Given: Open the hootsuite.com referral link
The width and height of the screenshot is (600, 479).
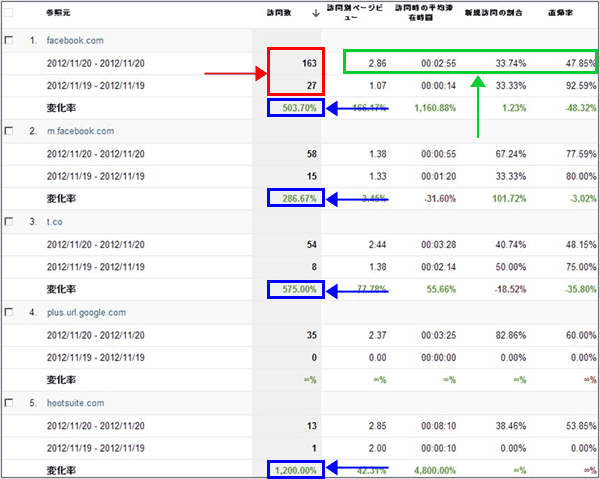Looking at the screenshot, I should tap(75, 403).
